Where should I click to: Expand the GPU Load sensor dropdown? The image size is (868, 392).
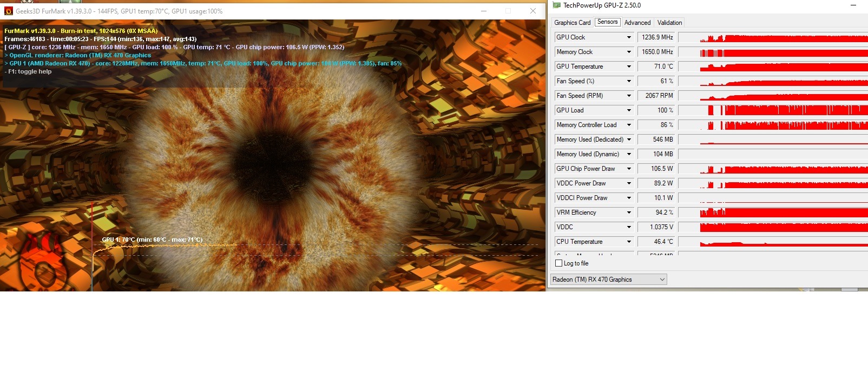pyautogui.click(x=629, y=110)
